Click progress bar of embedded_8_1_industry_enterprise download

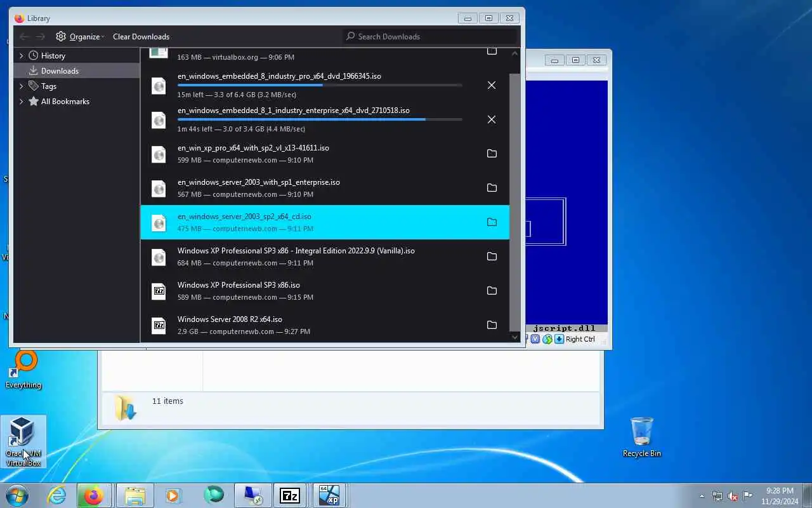[x=320, y=119]
